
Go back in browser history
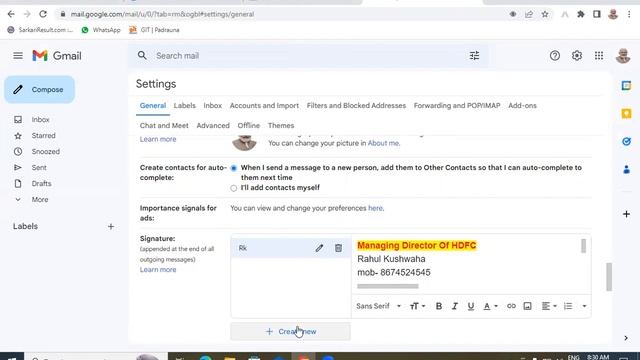tap(11, 14)
